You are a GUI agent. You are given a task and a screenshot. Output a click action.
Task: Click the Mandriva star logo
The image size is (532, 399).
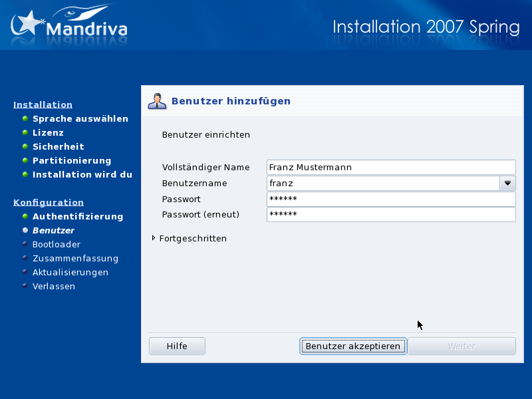tap(28, 24)
